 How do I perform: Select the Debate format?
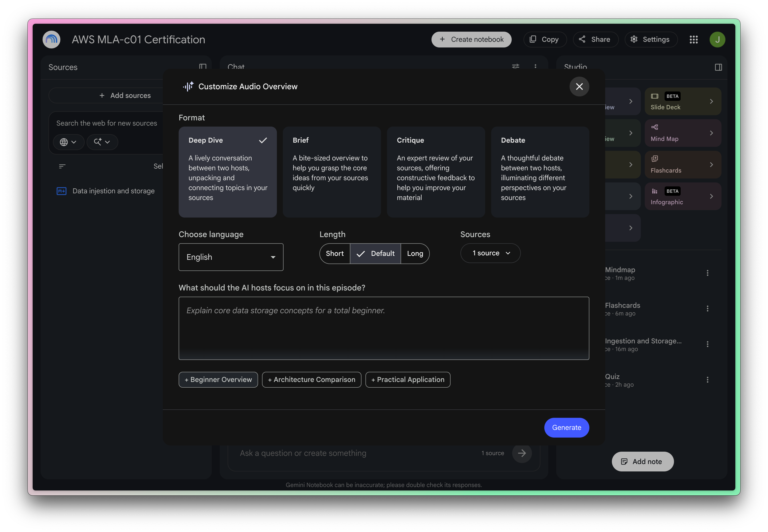coord(540,172)
